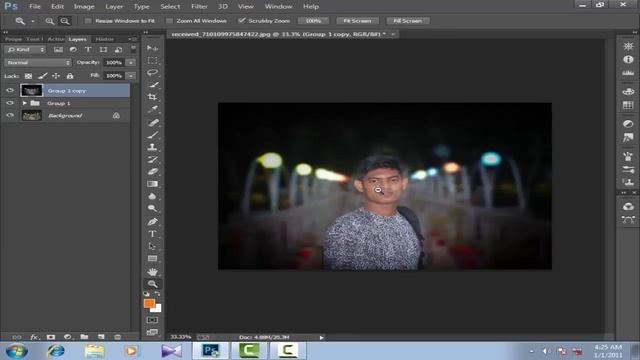Select the Spot Healing Brush tool
Viewport: 640px width, 360px height.
point(152,122)
